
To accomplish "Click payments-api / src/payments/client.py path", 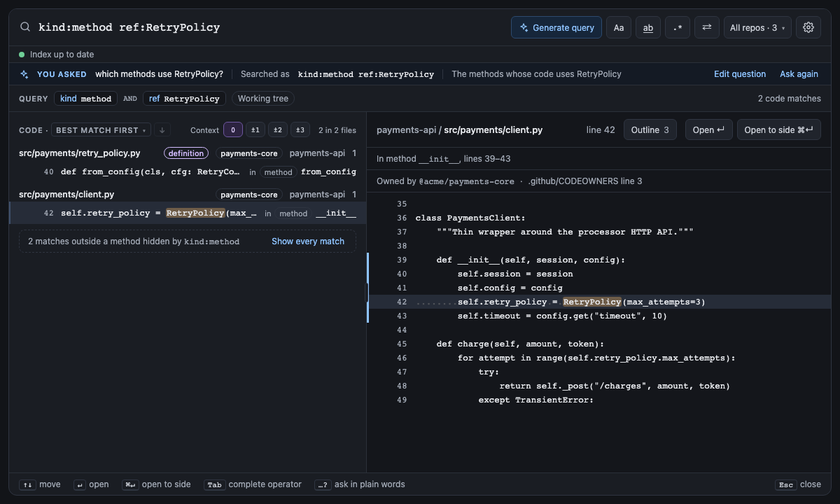I will point(459,130).
